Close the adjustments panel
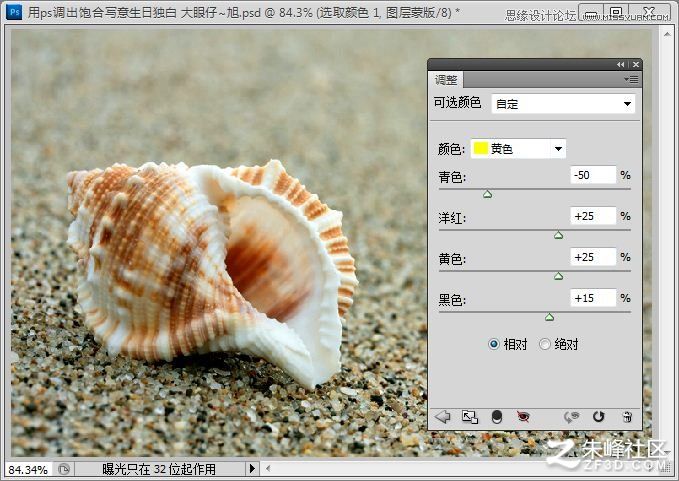Image resolution: width=679 pixels, height=481 pixels. click(636, 65)
